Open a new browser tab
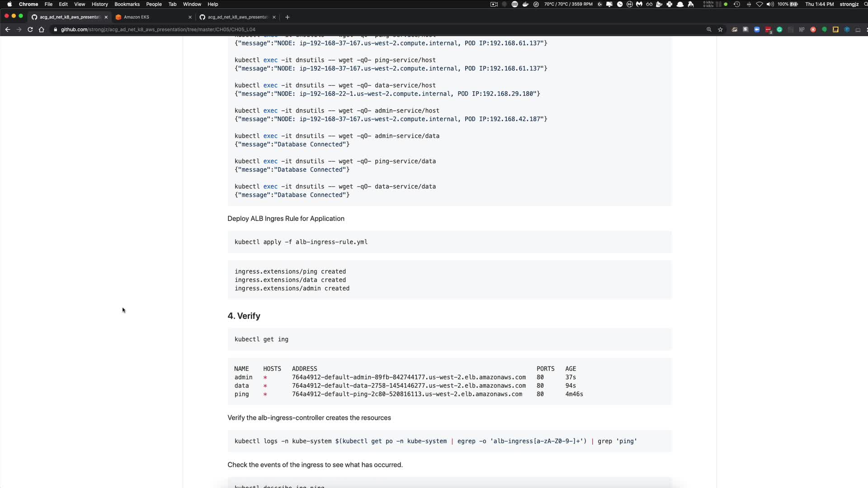 [287, 17]
